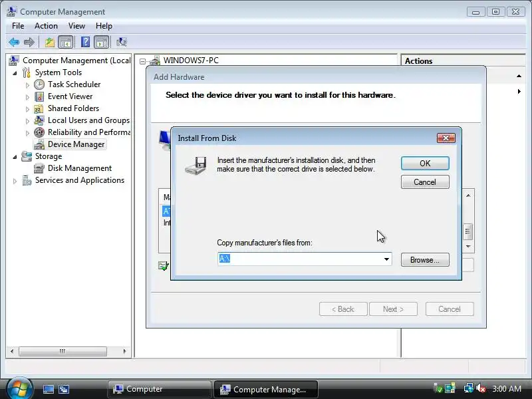Click the Windows Start orb
Image resolution: width=532 pixels, height=399 pixels.
click(19, 389)
